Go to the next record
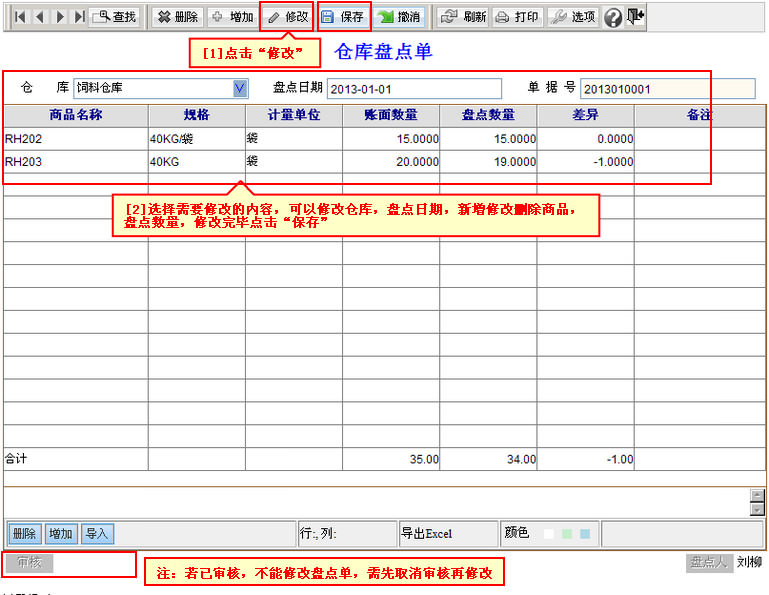The image size is (769, 595). [x=60, y=17]
